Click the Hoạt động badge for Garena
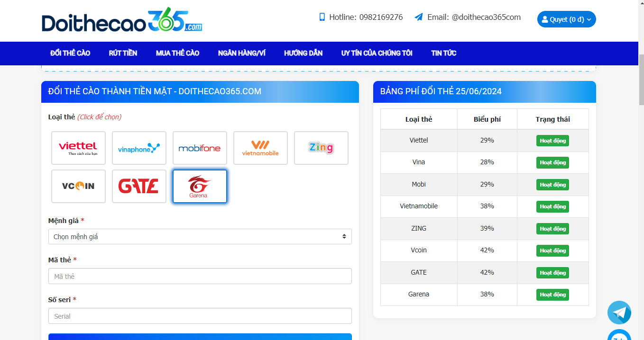The image size is (644, 340). tap(552, 295)
